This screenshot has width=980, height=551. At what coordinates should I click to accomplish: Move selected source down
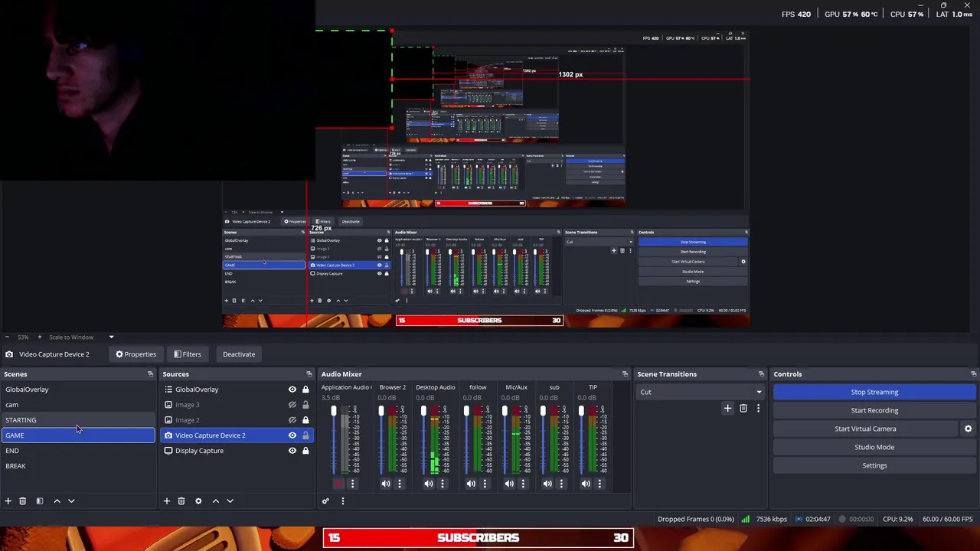coord(230,500)
